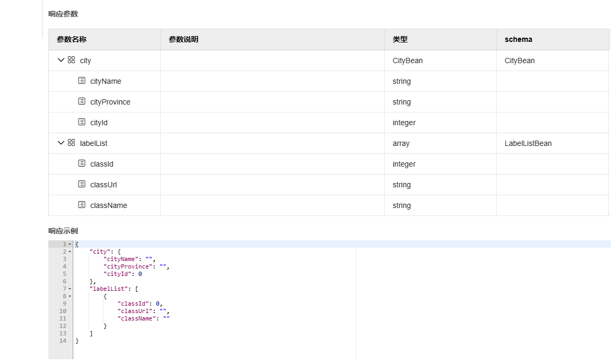Collapse the city row chevron
The height and width of the screenshot is (364, 613).
pyautogui.click(x=61, y=60)
